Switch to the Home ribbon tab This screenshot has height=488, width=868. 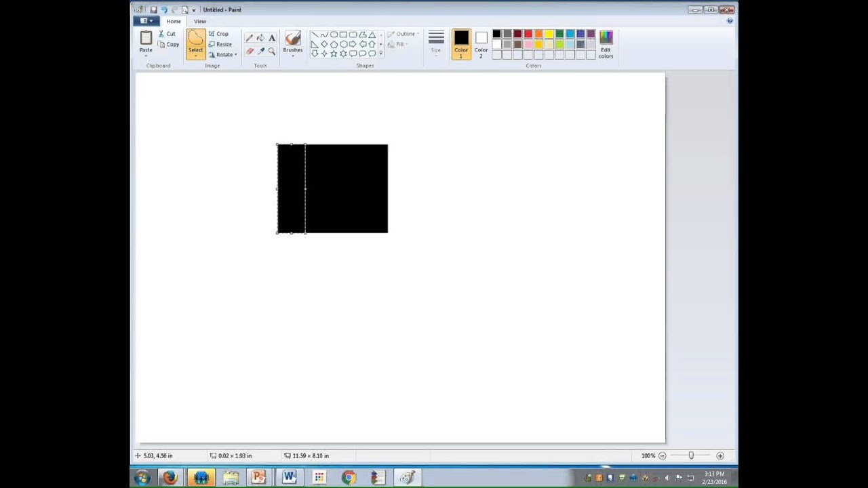(x=174, y=21)
